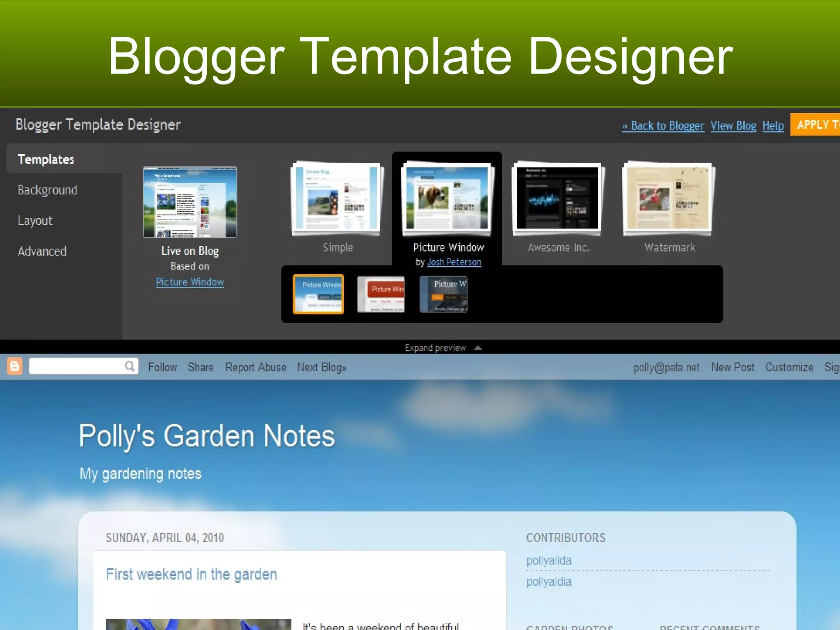
Task: Go to Next Blog in navbar
Action: [322, 367]
